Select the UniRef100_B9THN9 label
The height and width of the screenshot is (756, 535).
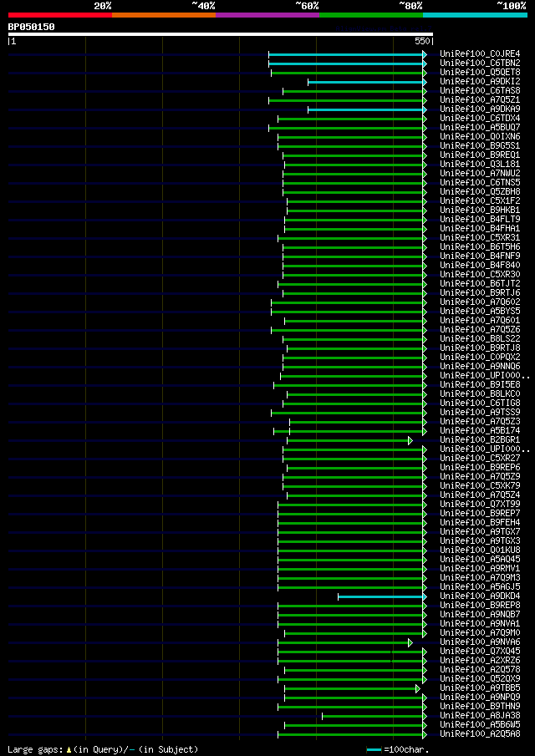(x=480, y=705)
